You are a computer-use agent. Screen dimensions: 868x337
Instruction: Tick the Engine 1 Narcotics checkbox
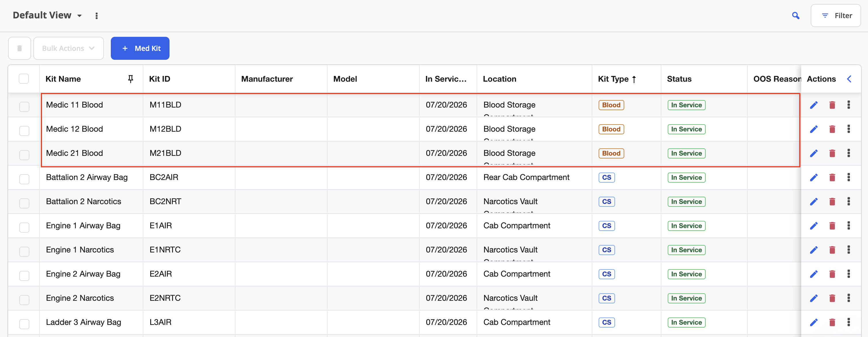pos(24,252)
